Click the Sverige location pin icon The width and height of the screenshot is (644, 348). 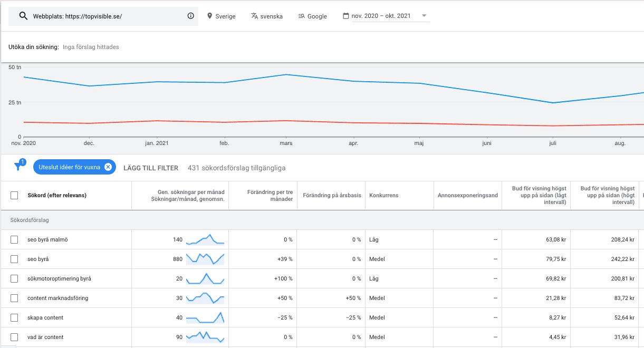point(209,16)
